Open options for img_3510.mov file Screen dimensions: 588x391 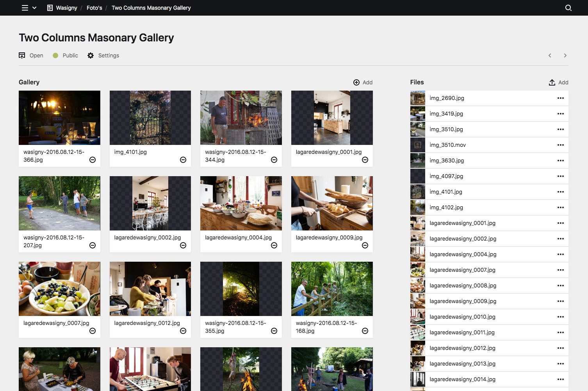[561, 145]
